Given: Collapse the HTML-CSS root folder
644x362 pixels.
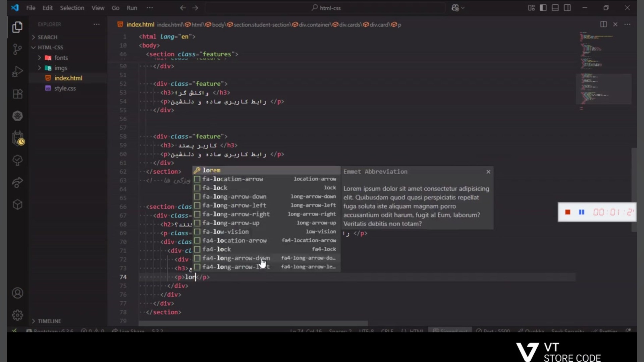Looking at the screenshot, I should click(50, 47).
